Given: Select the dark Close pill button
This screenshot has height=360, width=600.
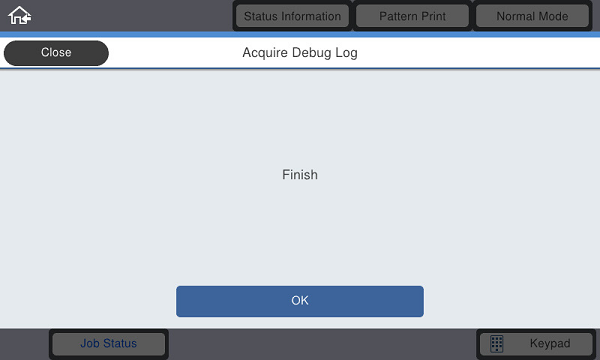Looking at the screenshot, I should [56, 53].
